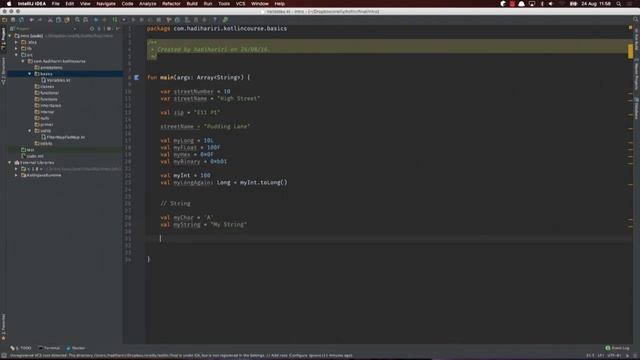Click the Find magnifier toolbar icon
The width and height of the screenshot is (640, 360).
point(77,20)
